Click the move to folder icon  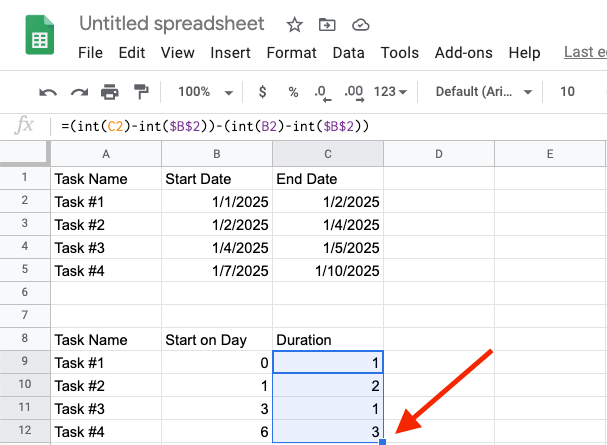pos(327,24)
